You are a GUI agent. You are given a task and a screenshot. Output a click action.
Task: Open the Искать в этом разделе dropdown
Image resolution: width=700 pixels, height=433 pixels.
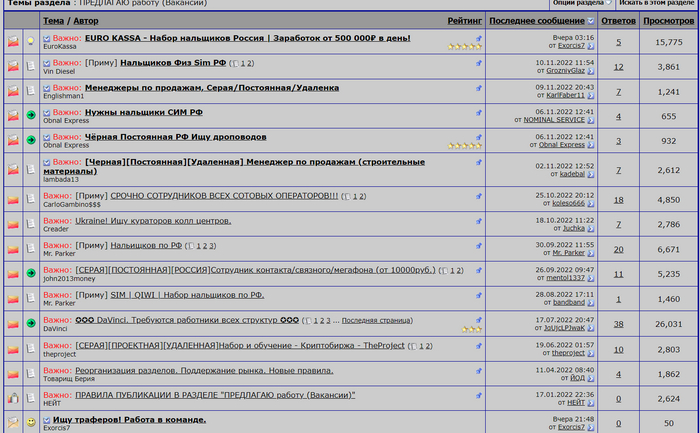[x=657, y=3]
